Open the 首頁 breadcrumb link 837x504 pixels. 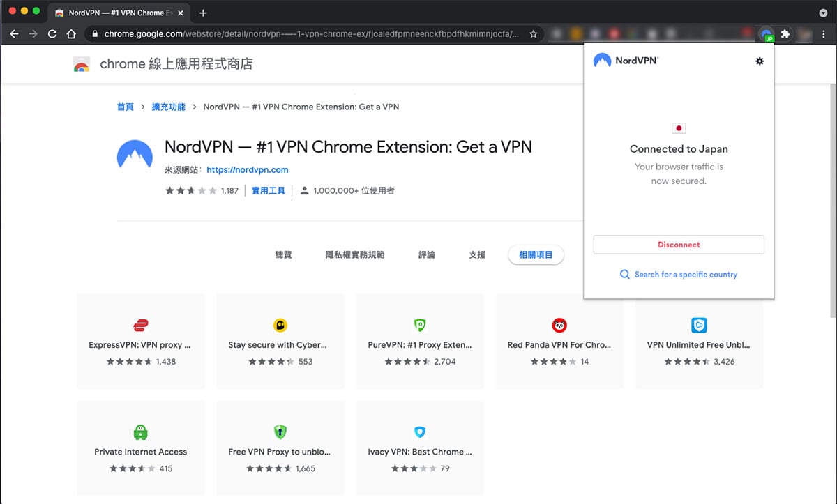pyautogui.click(x=126, y=107)
